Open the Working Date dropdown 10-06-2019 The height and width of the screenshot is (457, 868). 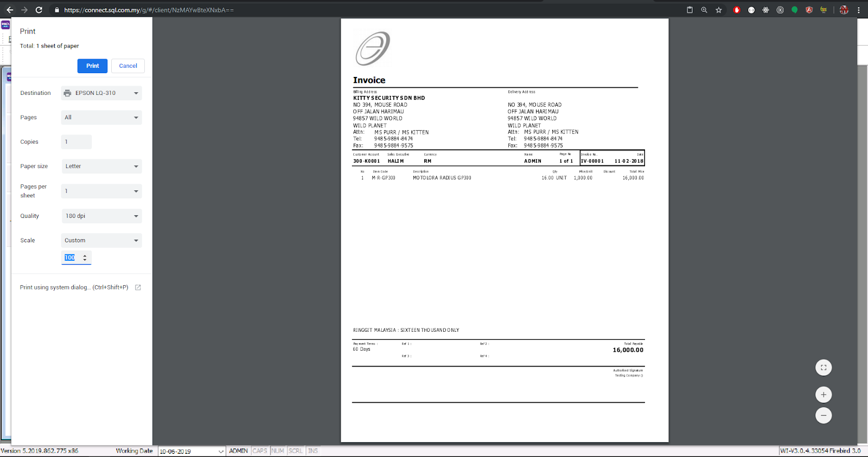point(192,451)
